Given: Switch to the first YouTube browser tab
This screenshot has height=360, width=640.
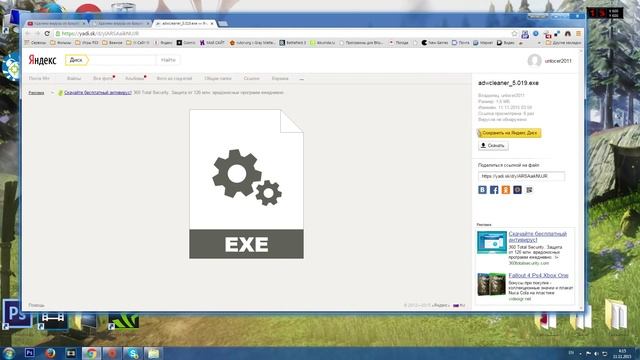Looking at the screenshot, I should point(56,24).
